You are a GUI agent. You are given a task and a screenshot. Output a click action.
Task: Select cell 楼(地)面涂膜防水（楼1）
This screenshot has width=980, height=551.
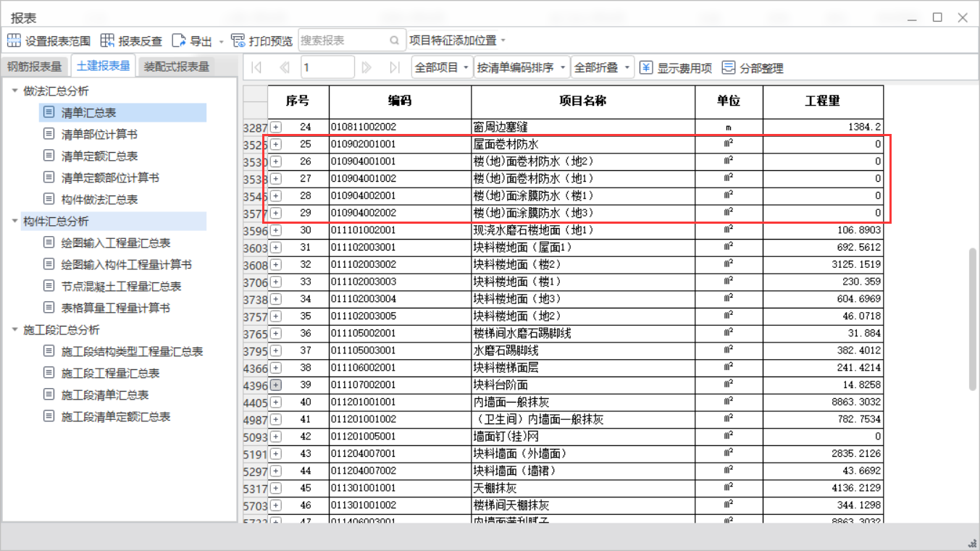coord(583,195)
